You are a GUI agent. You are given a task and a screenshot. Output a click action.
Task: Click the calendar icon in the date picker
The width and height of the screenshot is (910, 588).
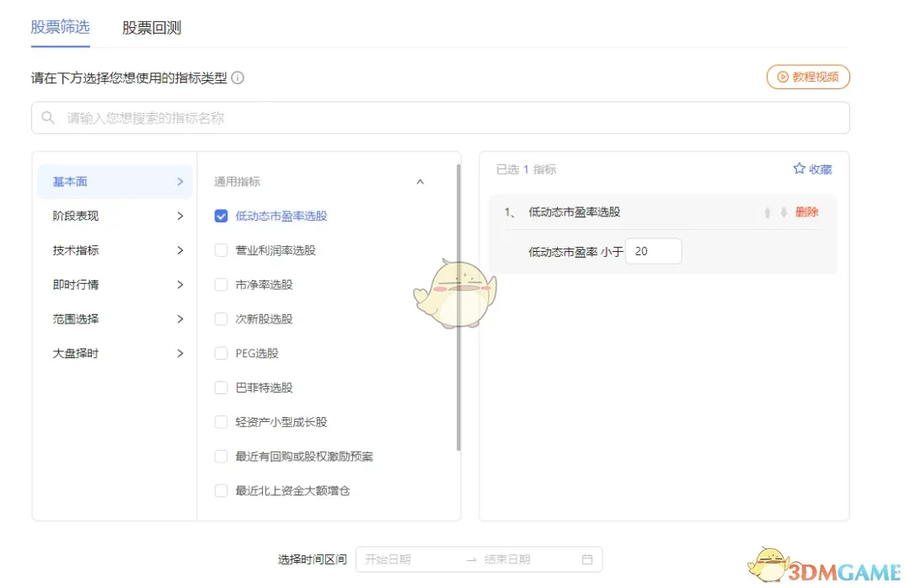coord(586,559)
